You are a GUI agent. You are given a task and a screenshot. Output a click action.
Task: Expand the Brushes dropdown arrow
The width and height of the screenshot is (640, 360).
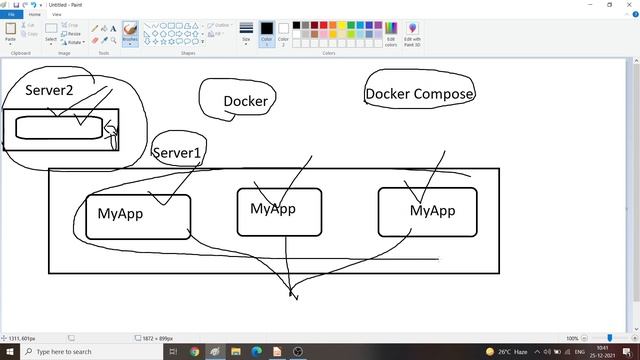(130, 44)
